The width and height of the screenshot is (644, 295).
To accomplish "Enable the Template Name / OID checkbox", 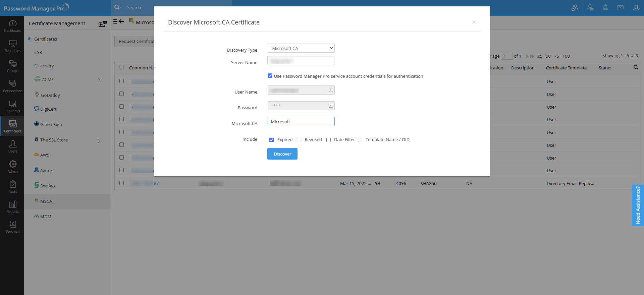I will pyautogui.click(x=360, y=140).
